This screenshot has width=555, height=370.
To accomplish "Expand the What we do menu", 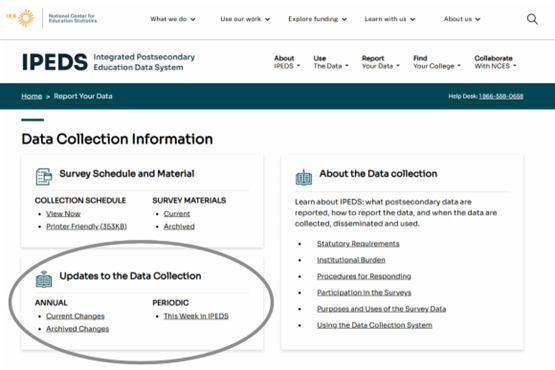I will click(x=173, y=19).
